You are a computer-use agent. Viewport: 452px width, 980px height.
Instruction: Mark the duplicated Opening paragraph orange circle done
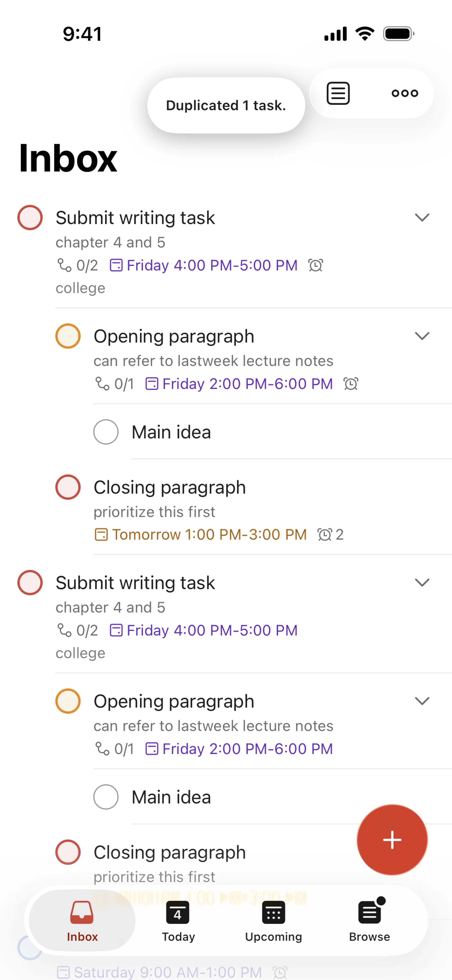click(68, 701)
